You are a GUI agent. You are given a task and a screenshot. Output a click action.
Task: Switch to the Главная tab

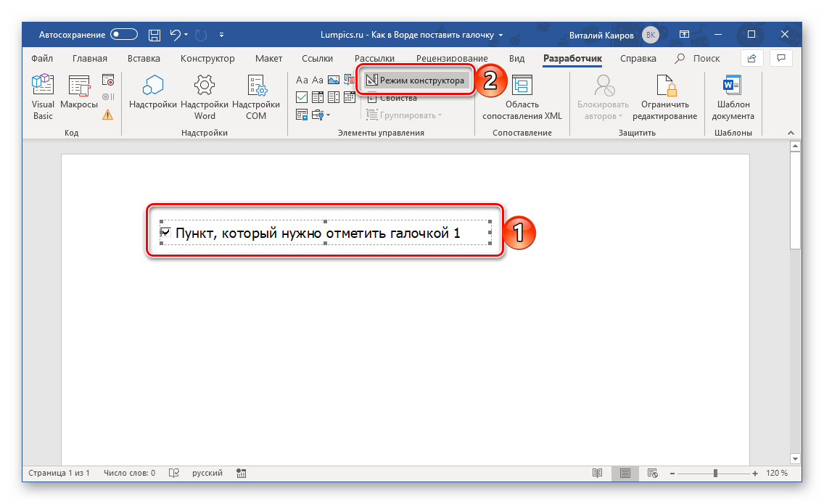pos(90,58)
